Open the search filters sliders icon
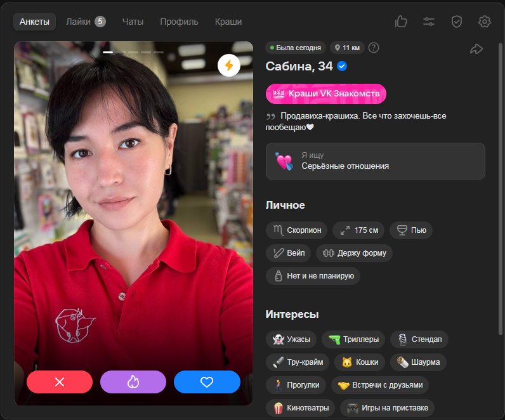 (429, 22)
